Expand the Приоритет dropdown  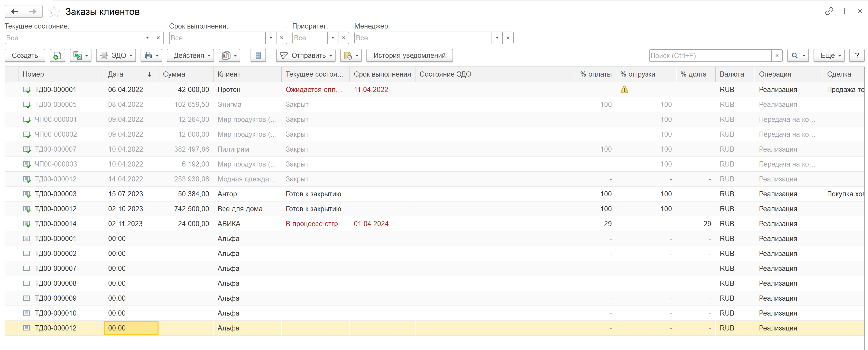pyautogui.click(x=333, y=38)
